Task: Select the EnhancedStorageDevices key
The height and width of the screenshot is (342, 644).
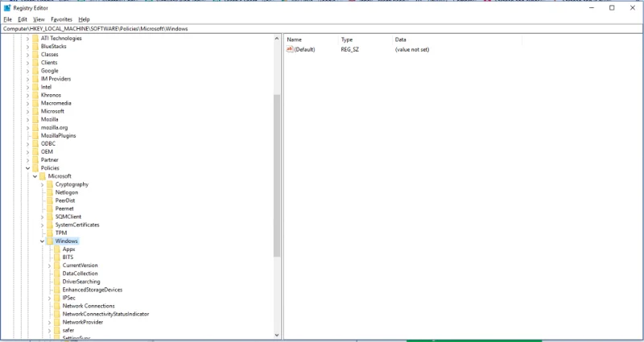Action: (x=93, y=290)
